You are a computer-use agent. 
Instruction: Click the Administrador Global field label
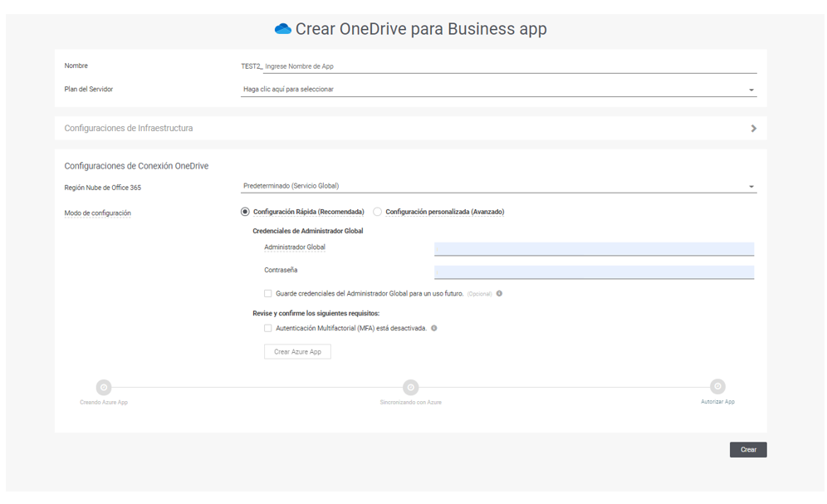pos(295,247)
